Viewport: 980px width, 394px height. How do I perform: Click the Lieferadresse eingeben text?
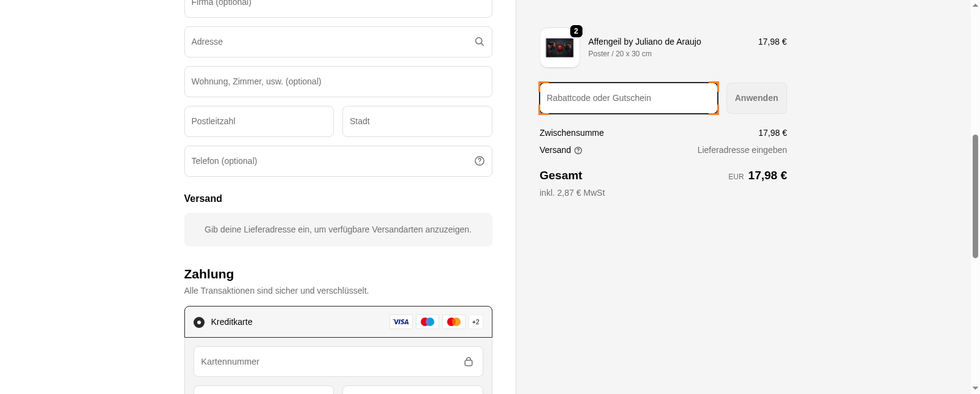coord(742,150)
